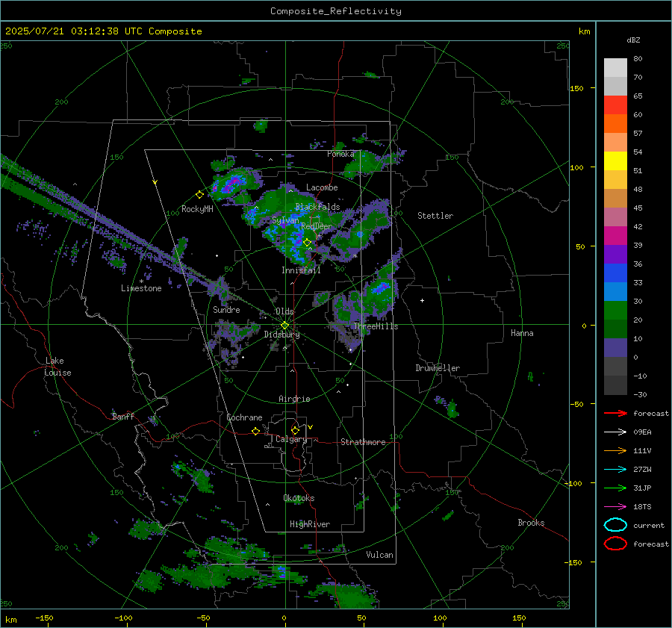Click the RedDeer city label
The width and height of the screenshot is (672, 628).
pos(317,226)
